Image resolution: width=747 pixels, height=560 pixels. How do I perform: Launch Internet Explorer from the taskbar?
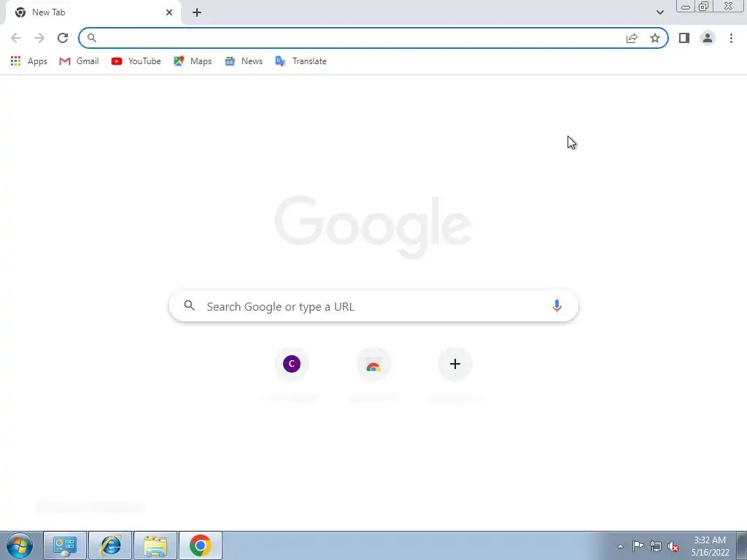click(x=110, y=545)
